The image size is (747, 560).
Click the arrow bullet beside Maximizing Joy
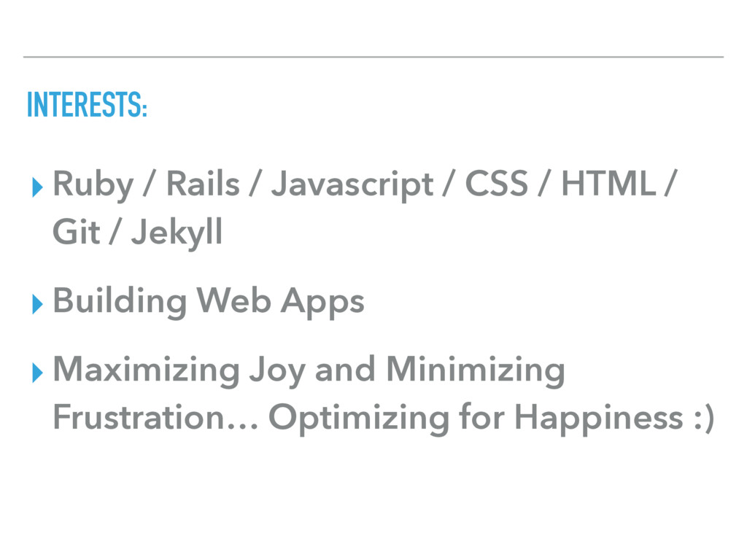coord(37,373)
